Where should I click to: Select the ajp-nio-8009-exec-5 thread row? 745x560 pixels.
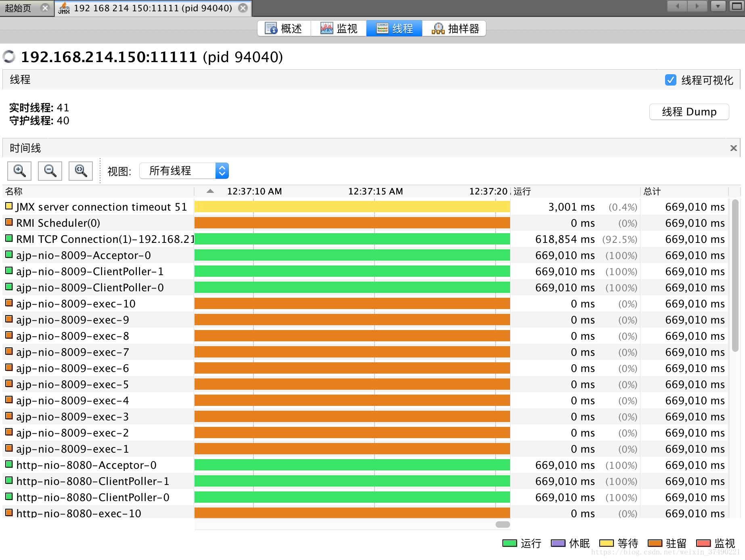(365, 384)
